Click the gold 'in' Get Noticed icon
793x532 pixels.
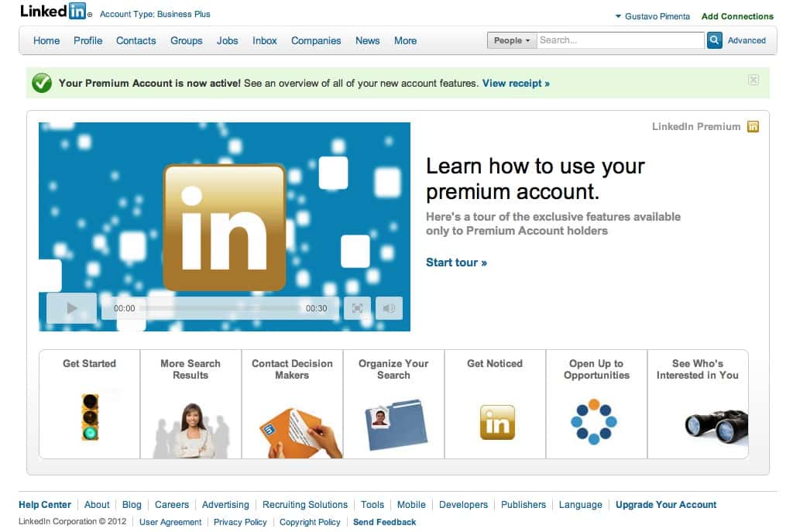click(496, 422)
